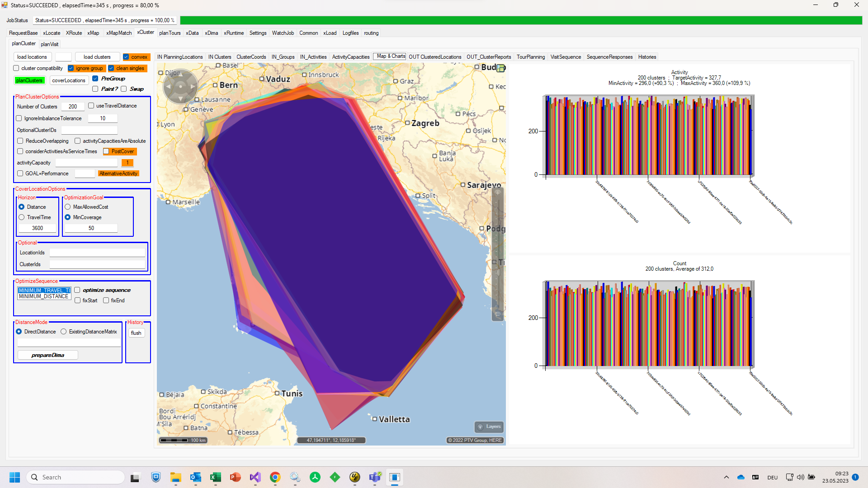
Task: Select MINIMUM_DISTANCE in the sequence list
Action: pyautogui.click(x=43, y=296)
